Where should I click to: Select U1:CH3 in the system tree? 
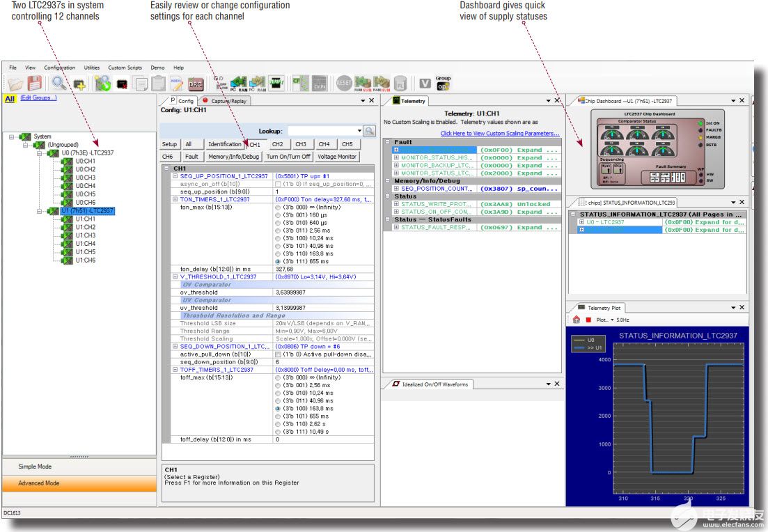[x=85, y=235]
